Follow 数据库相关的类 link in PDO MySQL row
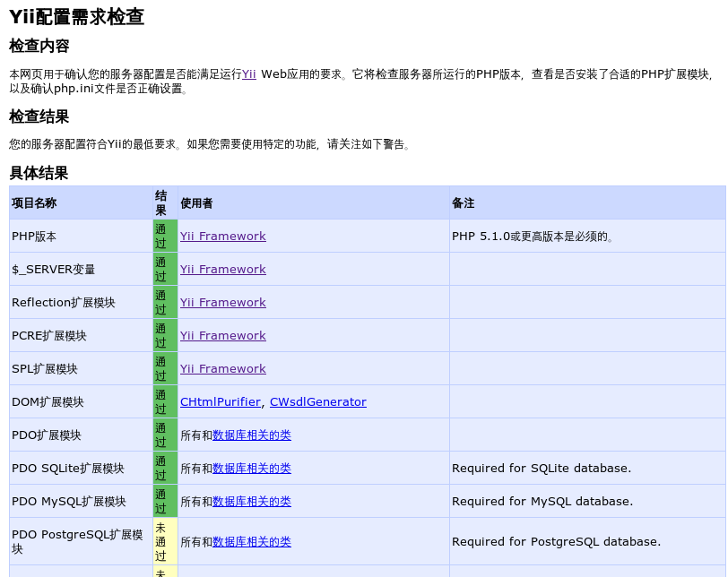This screenshot has height=577, width=728. [x=251, y=502]
